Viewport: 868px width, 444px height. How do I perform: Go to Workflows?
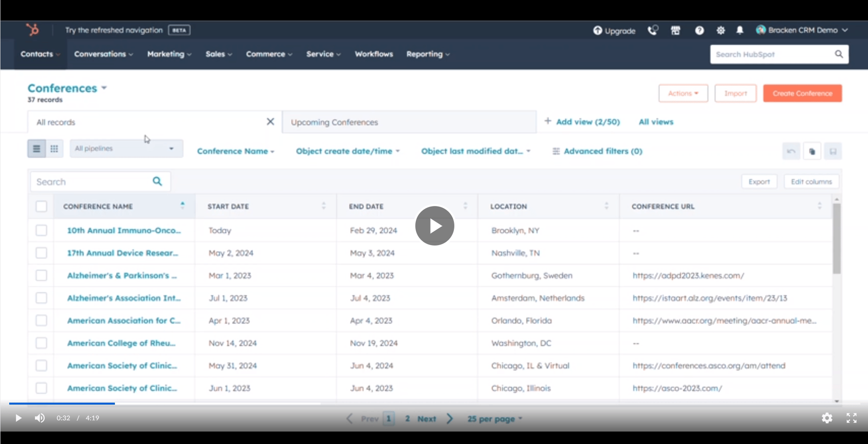point(374,54)
